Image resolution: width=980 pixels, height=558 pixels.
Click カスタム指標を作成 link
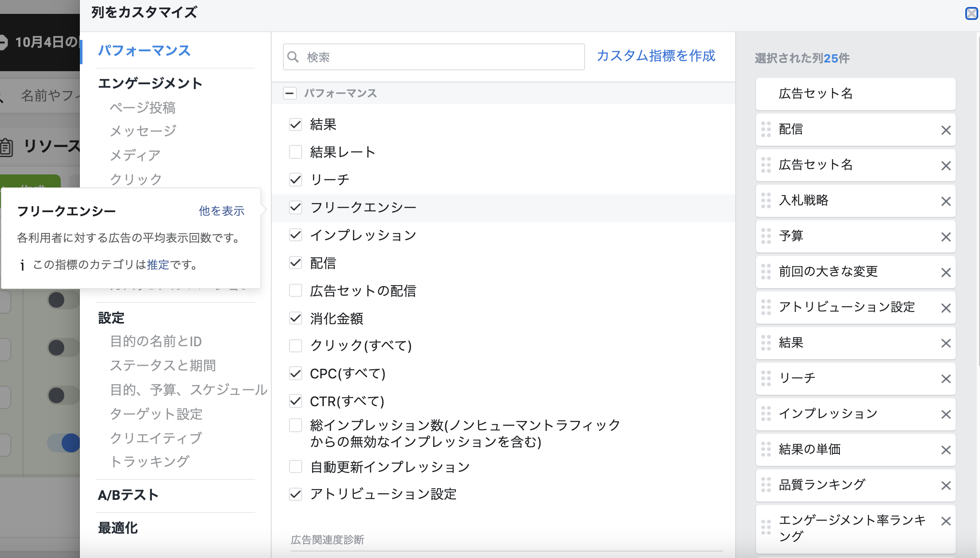click(655, 56)
